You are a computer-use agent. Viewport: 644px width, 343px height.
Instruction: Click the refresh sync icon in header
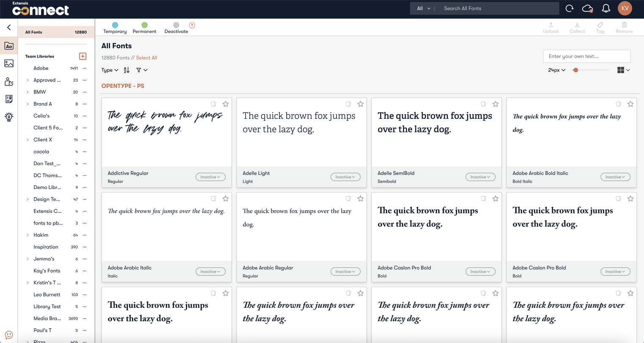tap(569, 8)
